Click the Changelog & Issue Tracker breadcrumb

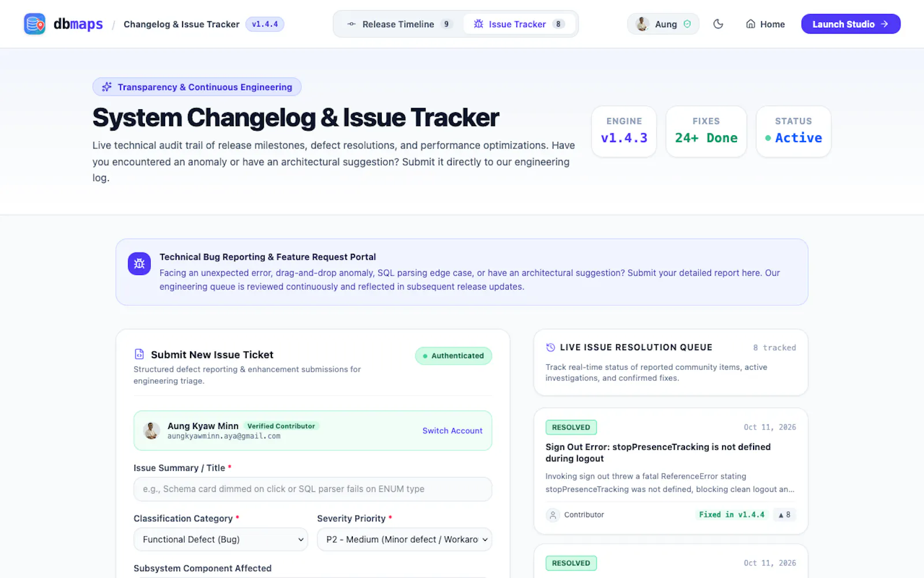click(181, 24)
